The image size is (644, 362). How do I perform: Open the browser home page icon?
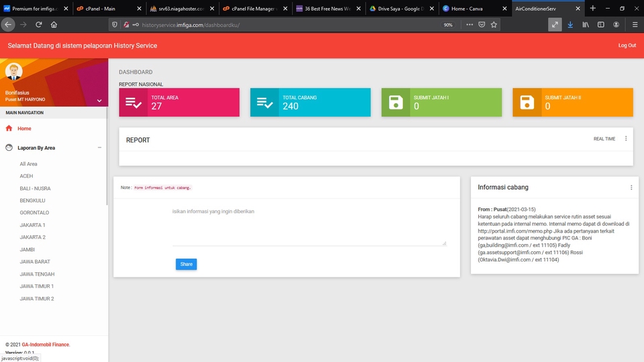tap(54, 25)
